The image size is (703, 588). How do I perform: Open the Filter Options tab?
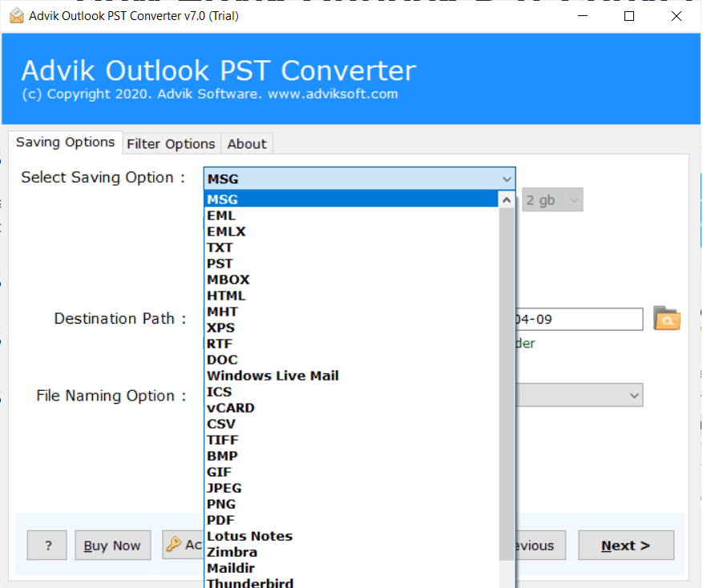tap(171, 144)
